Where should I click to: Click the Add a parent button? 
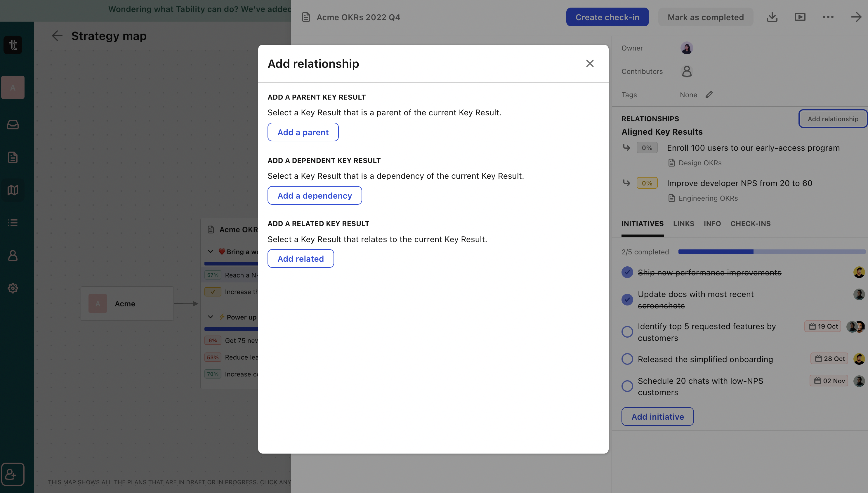(x=303, y=132)
